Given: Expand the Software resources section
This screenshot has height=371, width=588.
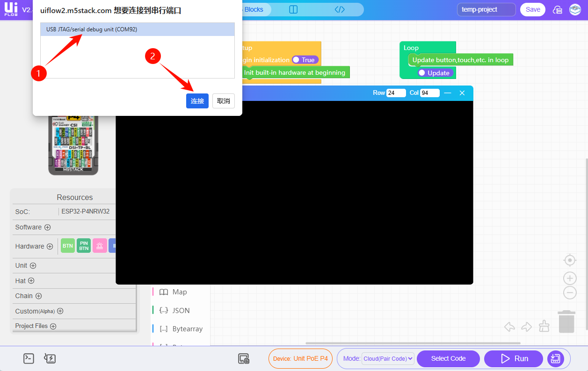Looking at the screenshot, I should click(47, 227).
